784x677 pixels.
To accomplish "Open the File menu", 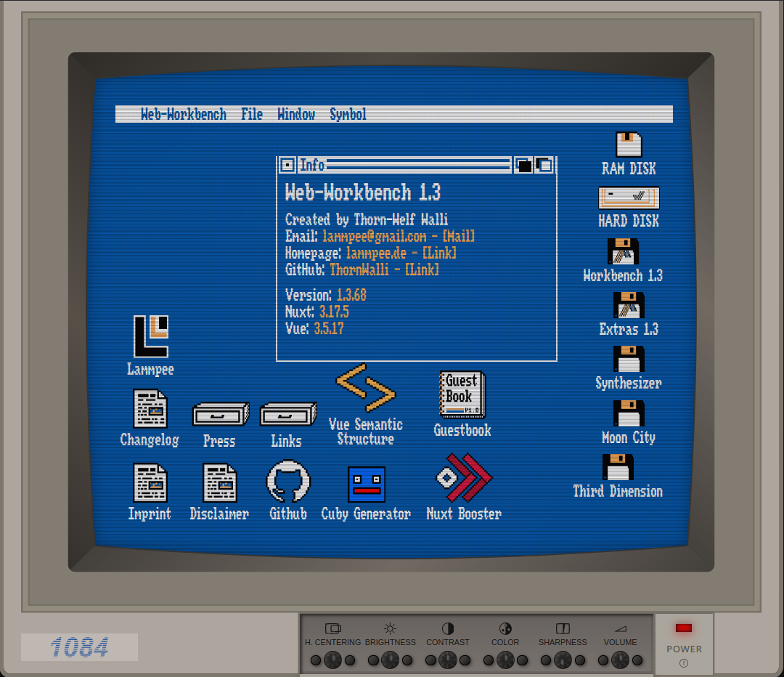I will point(252,115).
